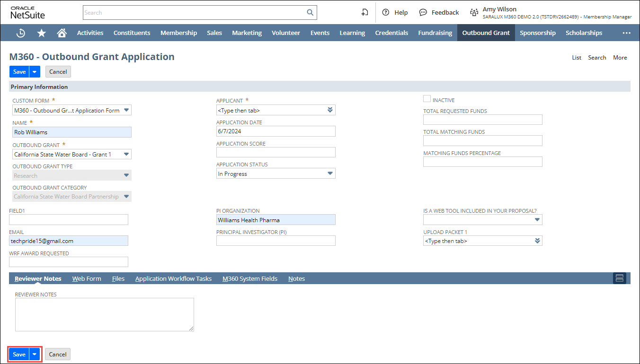Click the bottom Save button
Image resolution: width=640 pixels, height=364 pixels.
click(x=19, y=354)
